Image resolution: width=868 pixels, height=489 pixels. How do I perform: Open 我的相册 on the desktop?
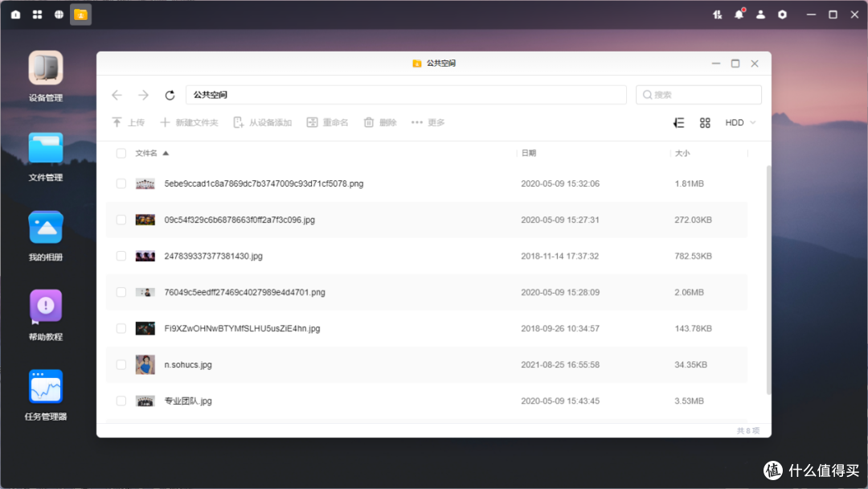(x=45, y=227)
